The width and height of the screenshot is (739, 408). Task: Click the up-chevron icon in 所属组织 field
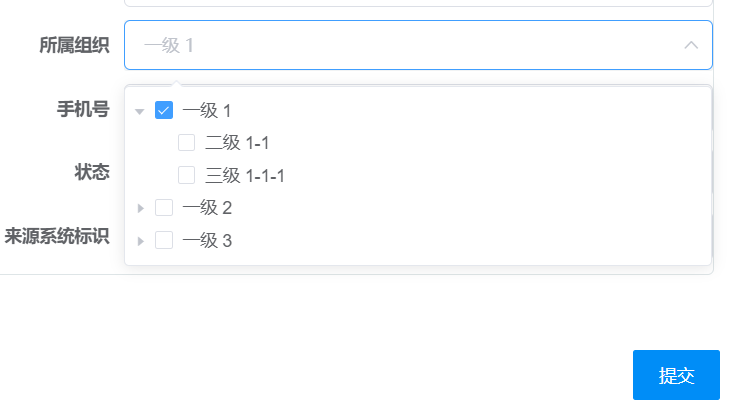click(x=690, y=45)
